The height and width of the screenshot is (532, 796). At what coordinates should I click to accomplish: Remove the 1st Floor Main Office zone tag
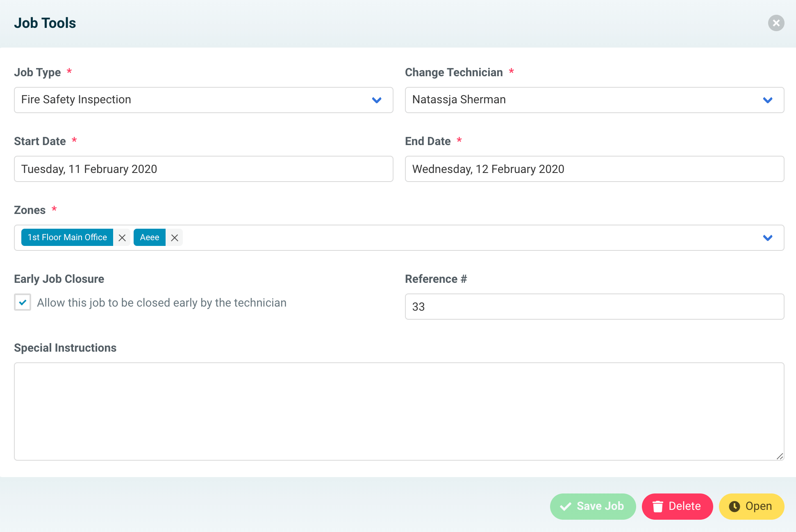click(122, 238)
